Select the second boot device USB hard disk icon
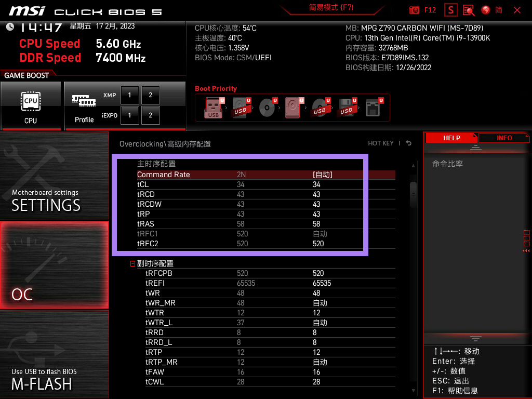This screenshot has height=399, width=532. (241, 108)
